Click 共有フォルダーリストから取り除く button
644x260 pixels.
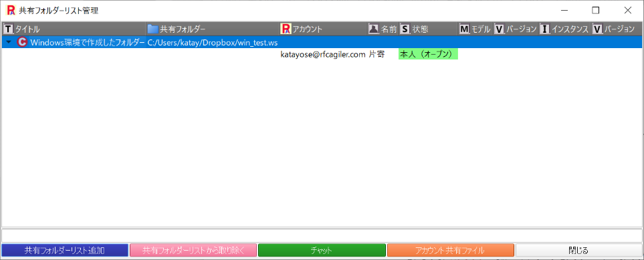[193, 251]
